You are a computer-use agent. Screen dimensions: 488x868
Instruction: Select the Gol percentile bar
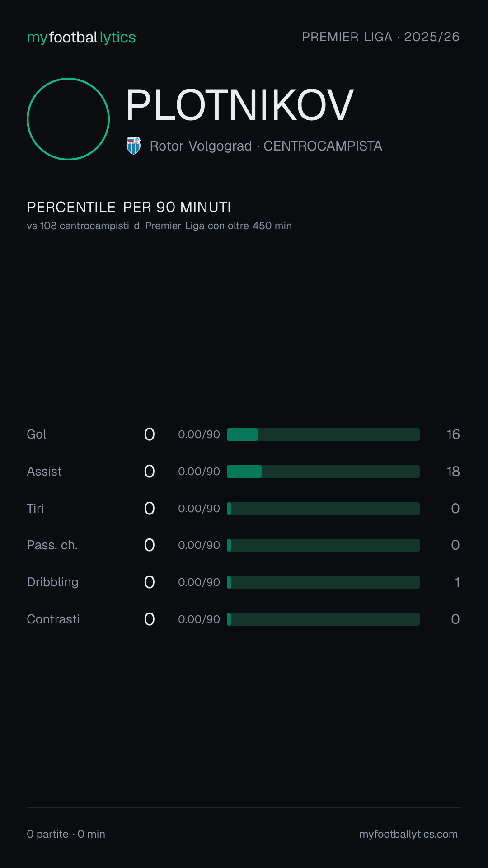(323, 434)
